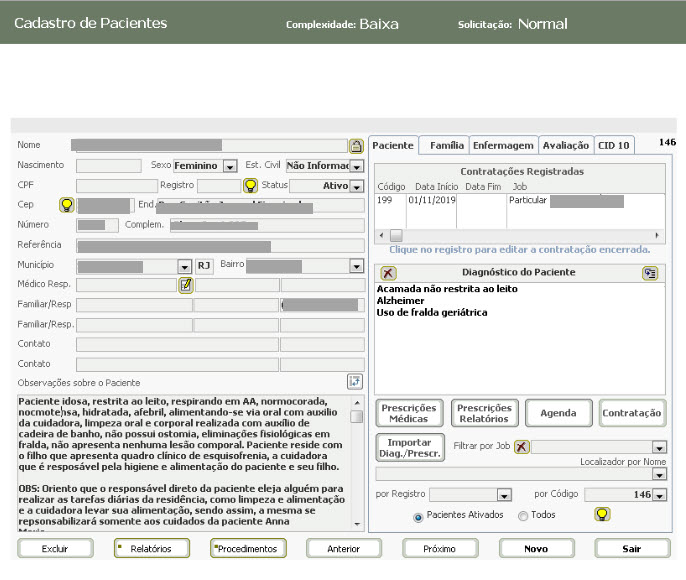The image size is (686, 580).
Task: Click the list icon right of Diagnóstico header
Action: point(650,272)
